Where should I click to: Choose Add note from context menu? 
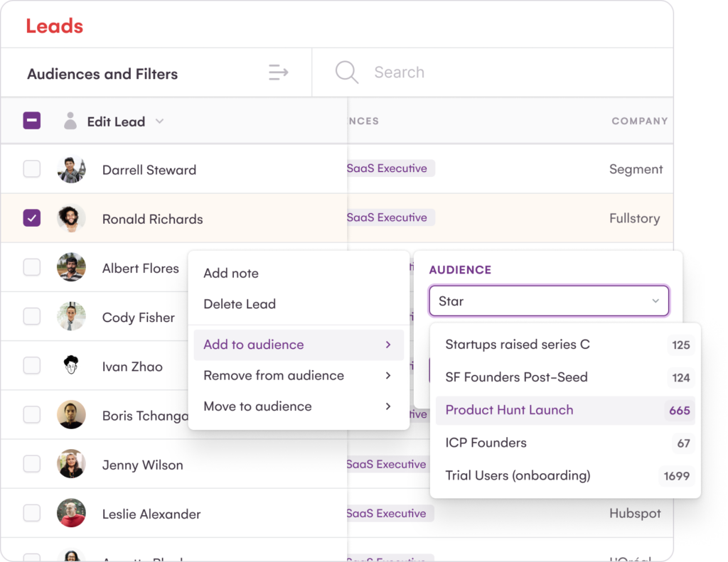tap(231, 274)
